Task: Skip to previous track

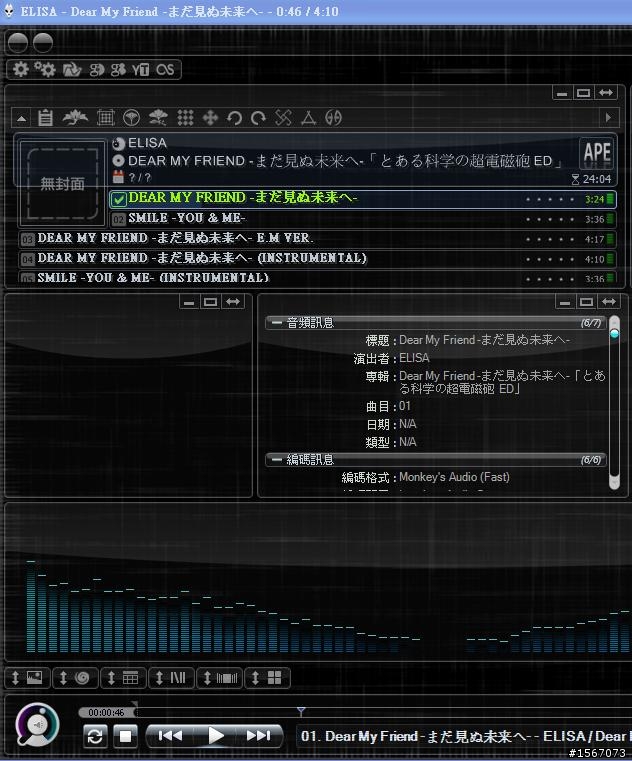Action: pyautogui.click(x=170, y=736)
